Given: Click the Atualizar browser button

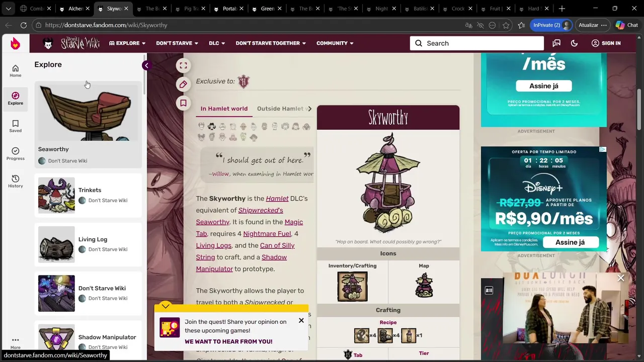Looking at the screenshot, I should click(x=592, y=25).
